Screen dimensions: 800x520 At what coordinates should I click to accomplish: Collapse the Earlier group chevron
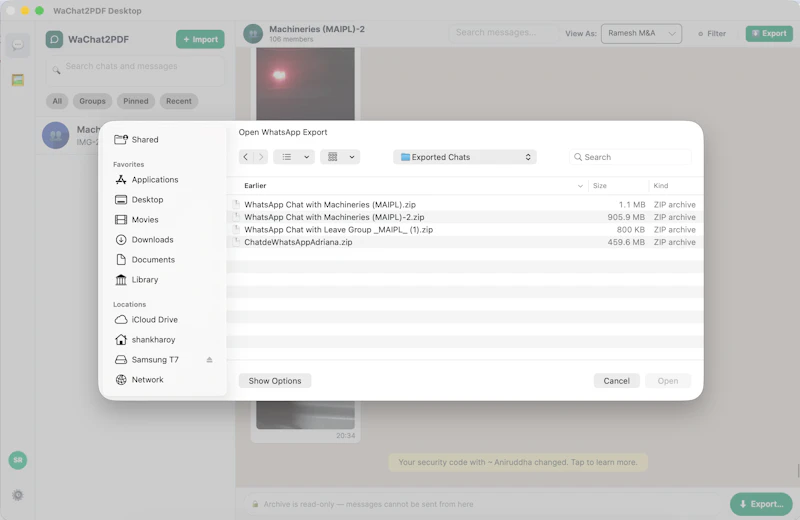[580, 186]
